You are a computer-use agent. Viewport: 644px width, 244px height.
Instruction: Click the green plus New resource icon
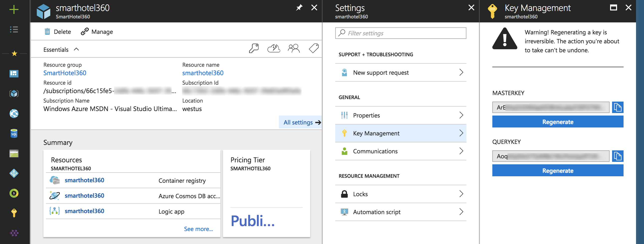[x=14, y=9]
